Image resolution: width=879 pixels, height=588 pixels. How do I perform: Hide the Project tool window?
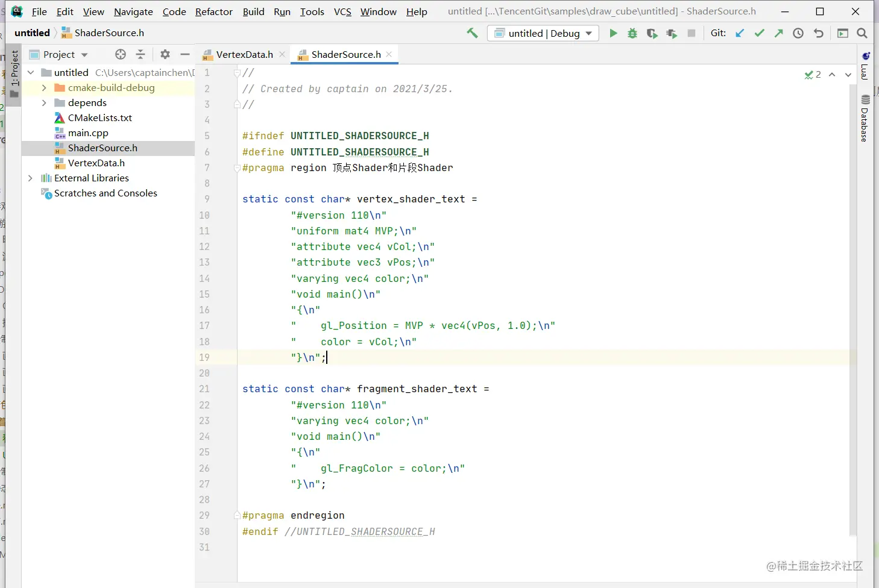click(185, 54)
